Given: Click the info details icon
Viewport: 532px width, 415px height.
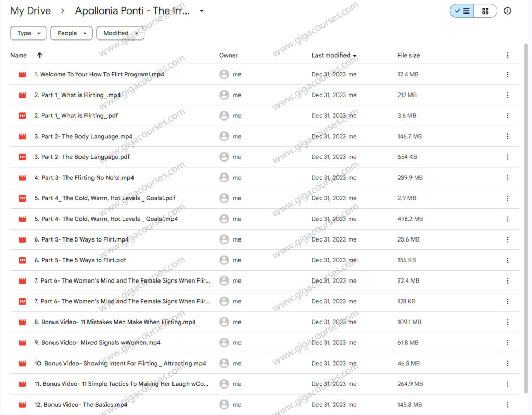Looking at the screenshot, I should tap(508, 11).
